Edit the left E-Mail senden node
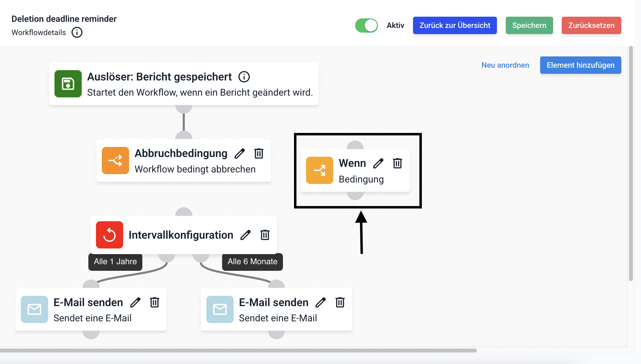Screen dimensions: 641x364 135,302
